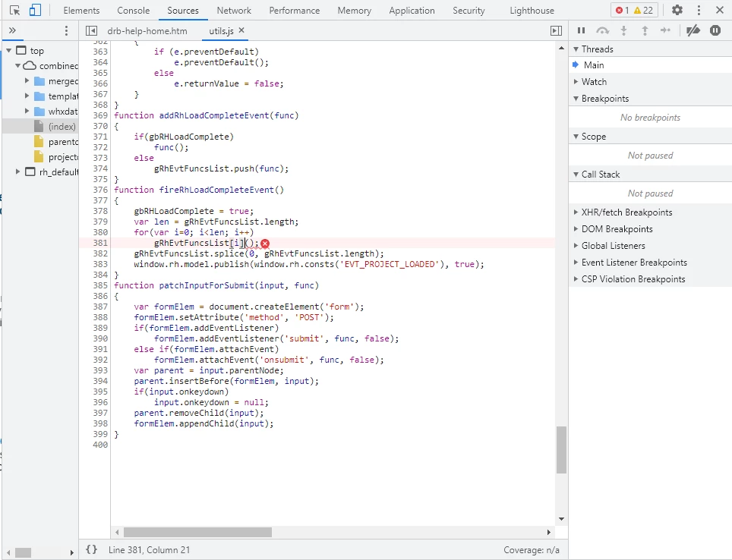Open DevTools settings gear
Screen dimensions: 732x560
[677, 11]
